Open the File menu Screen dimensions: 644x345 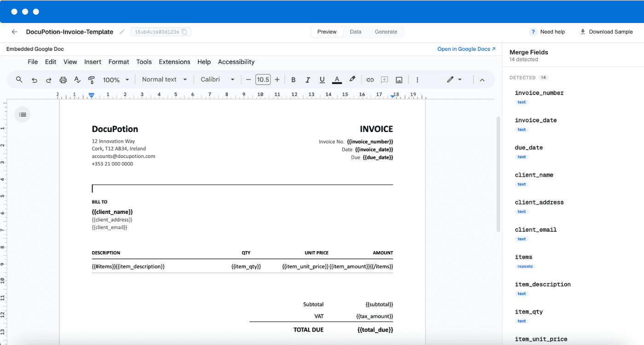(x=33, y=62)
